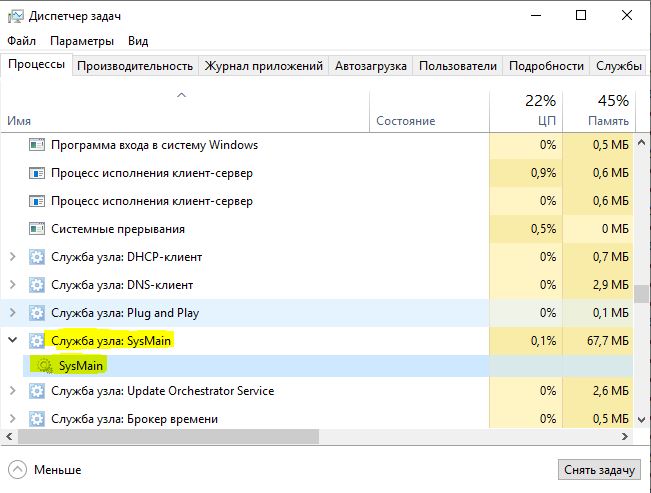Open the Параметры menu
The height and width of the screenshot is (493, 651).
pyautogui.click(x=82, y=41)
